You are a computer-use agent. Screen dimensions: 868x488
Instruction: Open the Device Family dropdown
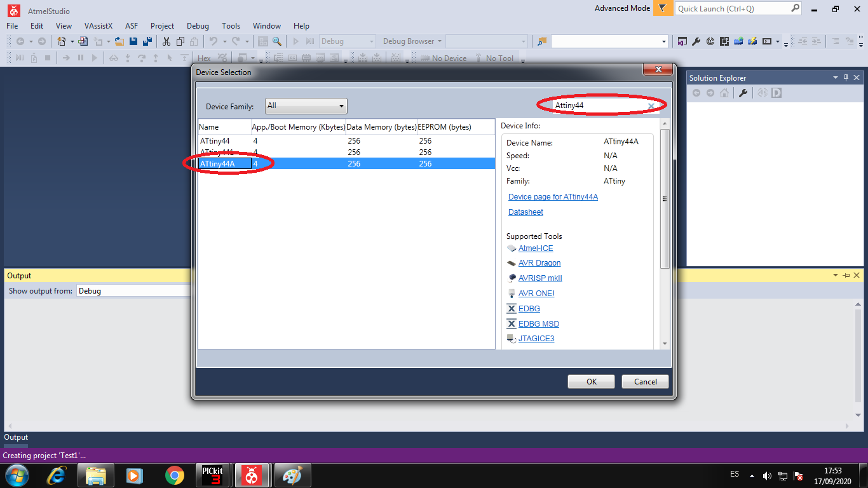[x=306, y=106]
